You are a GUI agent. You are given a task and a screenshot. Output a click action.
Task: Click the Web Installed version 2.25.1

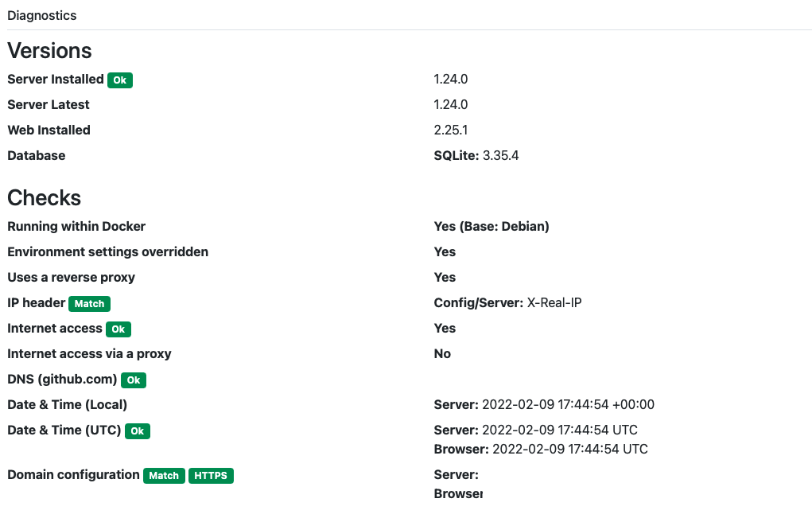pos(450,130)
